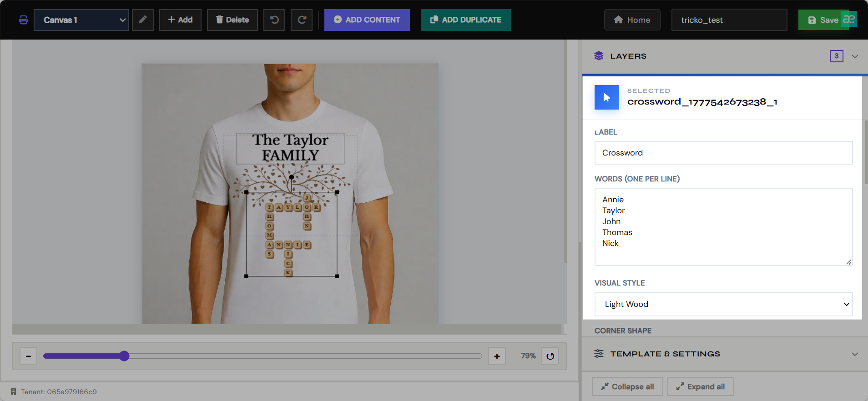
Task: Click the rotation handle above crossword selection
Action: coord(292,177)
